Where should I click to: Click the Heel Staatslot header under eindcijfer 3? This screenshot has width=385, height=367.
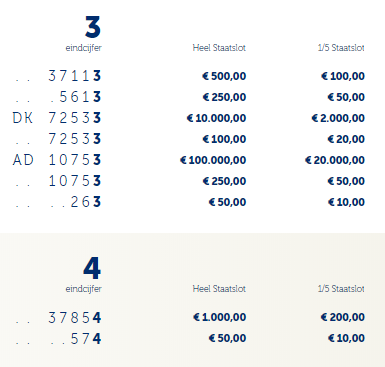219,48
